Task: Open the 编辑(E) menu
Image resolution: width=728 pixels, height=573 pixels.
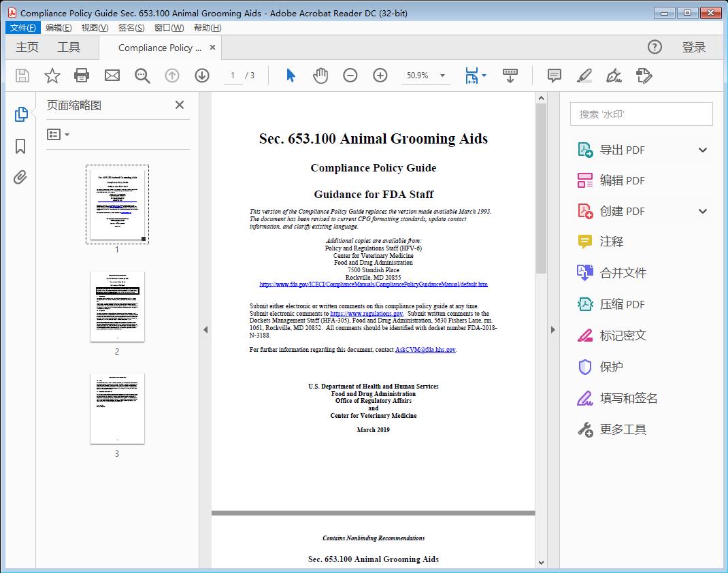Action: tap(59, 28)
